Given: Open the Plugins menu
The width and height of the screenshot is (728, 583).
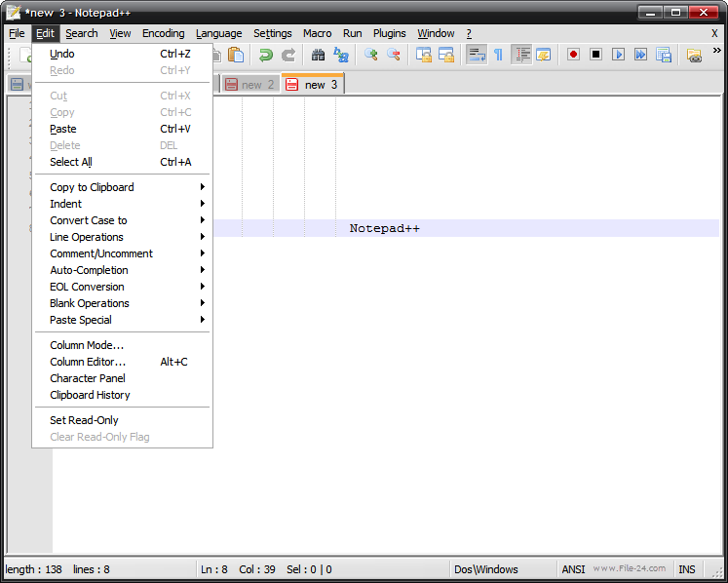Looking at the screenshot, I should [390, 33].
